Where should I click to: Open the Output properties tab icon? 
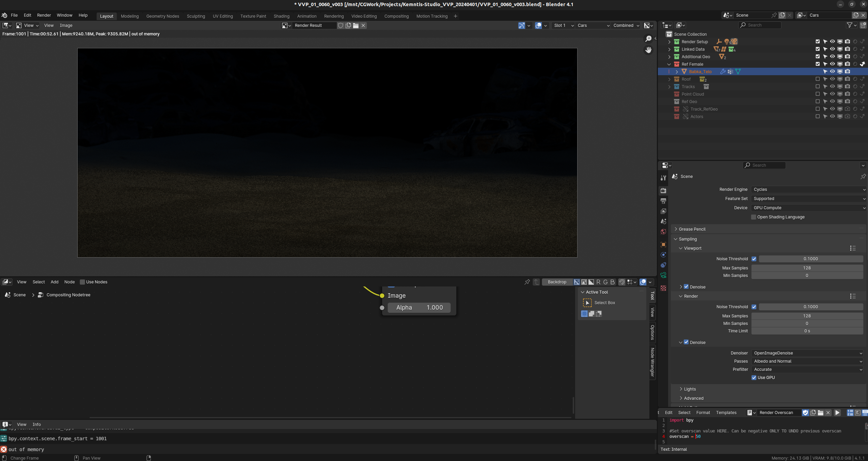coord(663,201)
